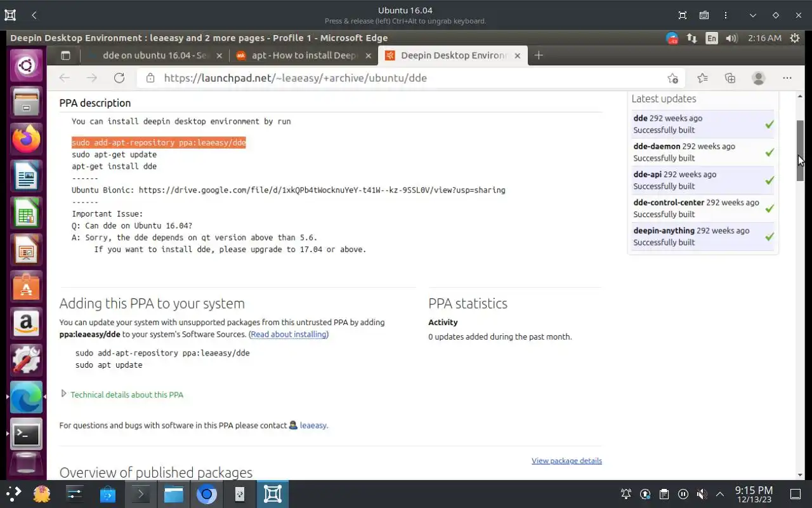The width and height of the screenshot is (812, 508).
Task: Close 'apt - How to install' tab
Action: coord(369,56)
